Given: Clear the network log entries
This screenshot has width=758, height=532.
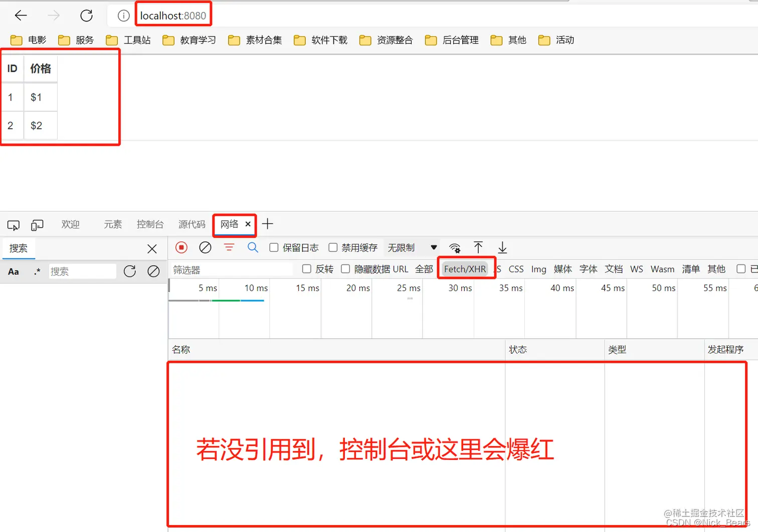Looking at the screenshot, I should [205, 247].
